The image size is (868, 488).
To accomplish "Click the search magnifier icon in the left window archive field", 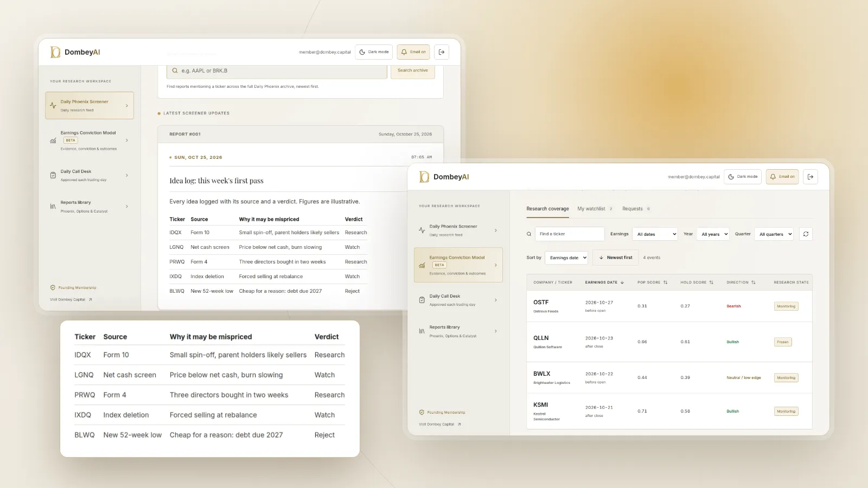I will 175,70.
